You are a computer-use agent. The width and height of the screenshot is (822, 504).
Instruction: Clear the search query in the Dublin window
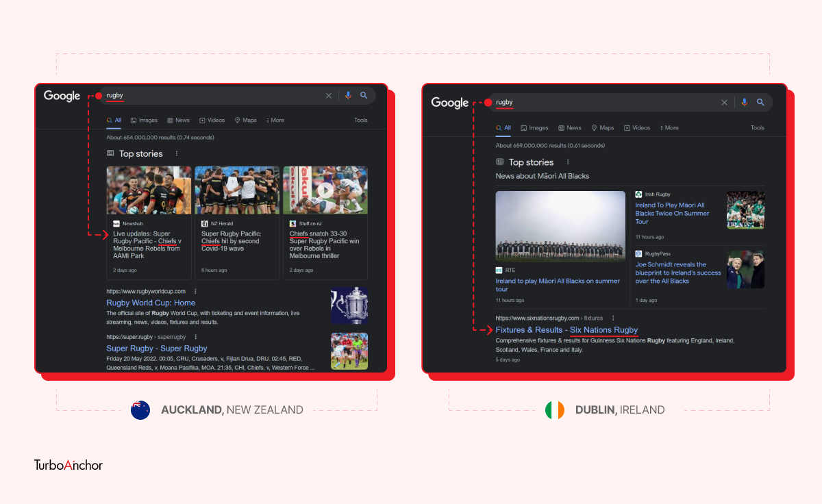pos(724,103)
